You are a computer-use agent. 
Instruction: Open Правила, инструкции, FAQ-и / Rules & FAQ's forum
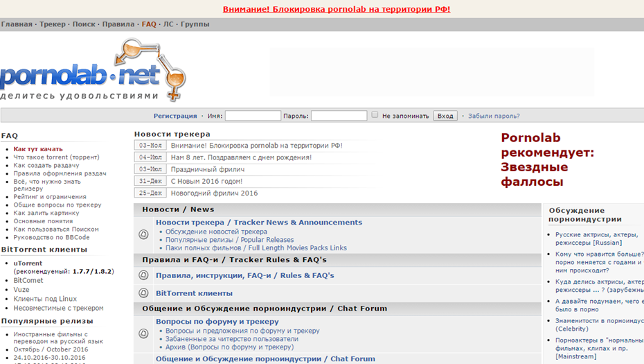244,275
